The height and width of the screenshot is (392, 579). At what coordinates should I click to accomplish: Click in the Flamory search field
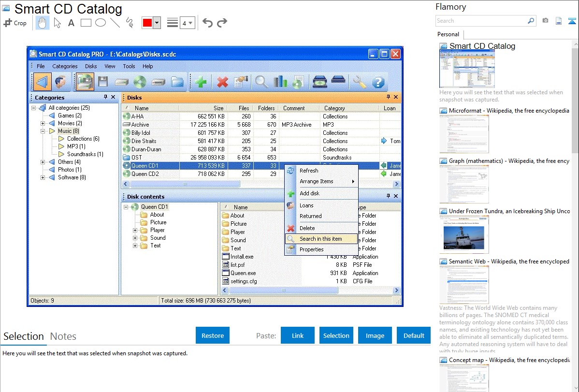click(x=481, y=21)
